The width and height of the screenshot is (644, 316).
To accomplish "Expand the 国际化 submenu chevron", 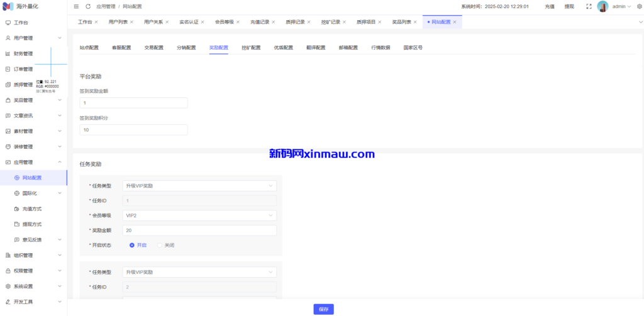I will click(60, 193).
